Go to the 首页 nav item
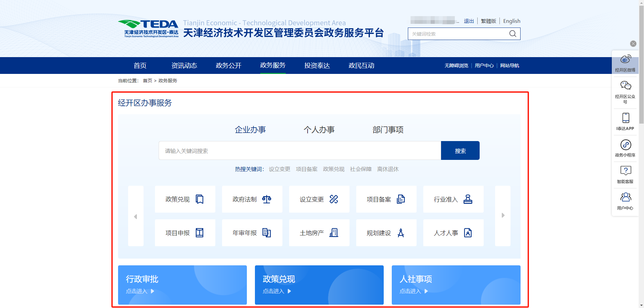This screenshot has width=644, height=308. click(x=140, y=65)
